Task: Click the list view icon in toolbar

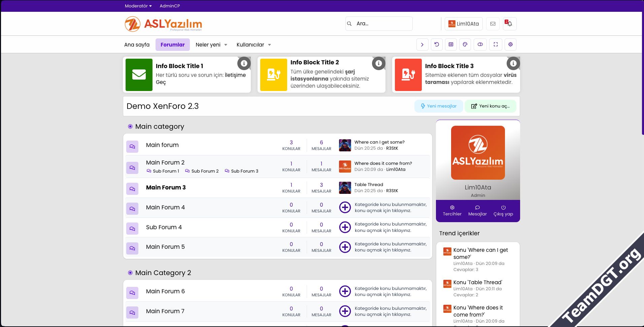Action: (x=451, y=44)
